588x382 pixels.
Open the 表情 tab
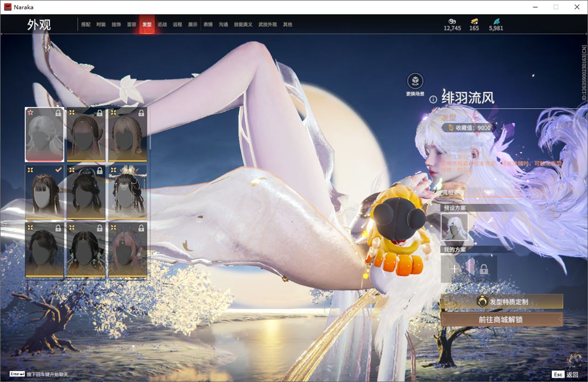tap(208, 24)
